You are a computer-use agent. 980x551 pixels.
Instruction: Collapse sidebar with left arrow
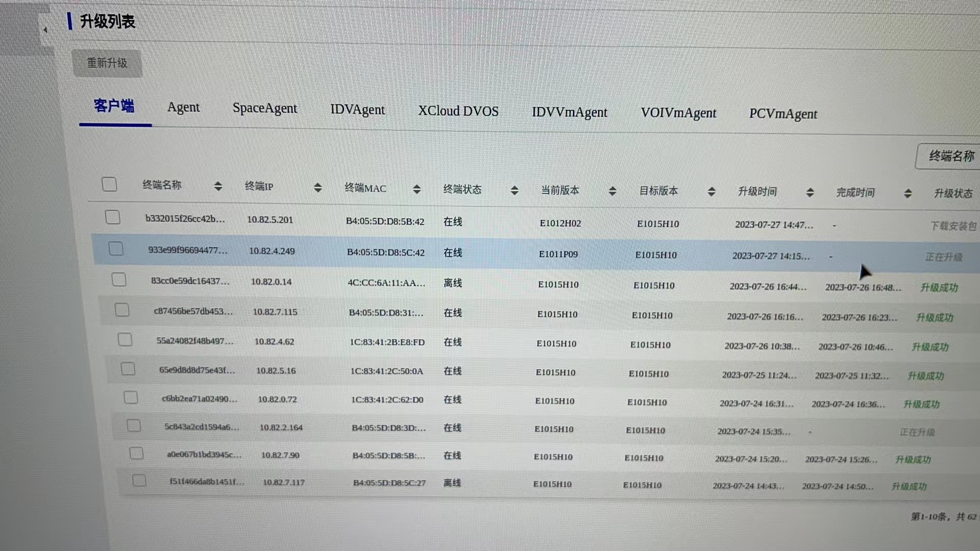coord(45,30)
